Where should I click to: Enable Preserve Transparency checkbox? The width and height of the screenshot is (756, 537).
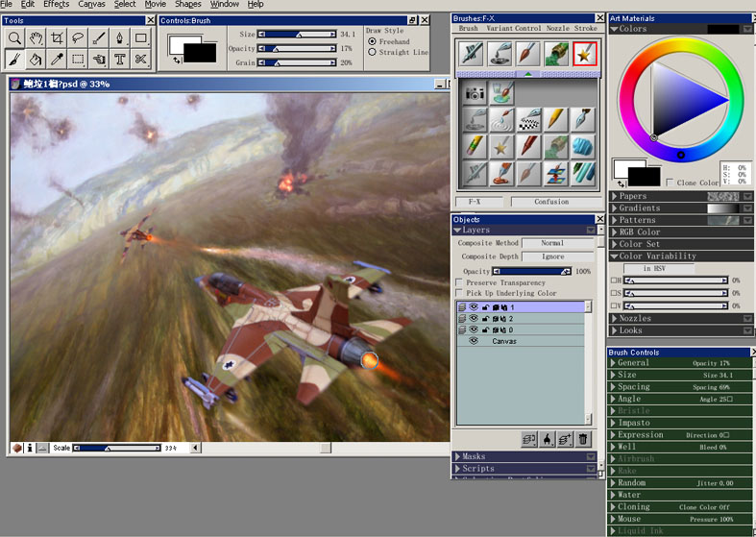pyautogui.click(x=459, y=282)
